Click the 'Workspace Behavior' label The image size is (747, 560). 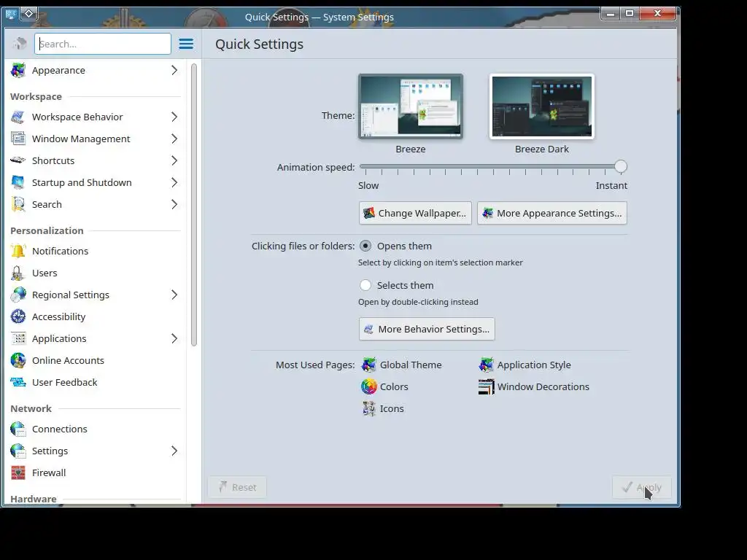tap(77, 117)
